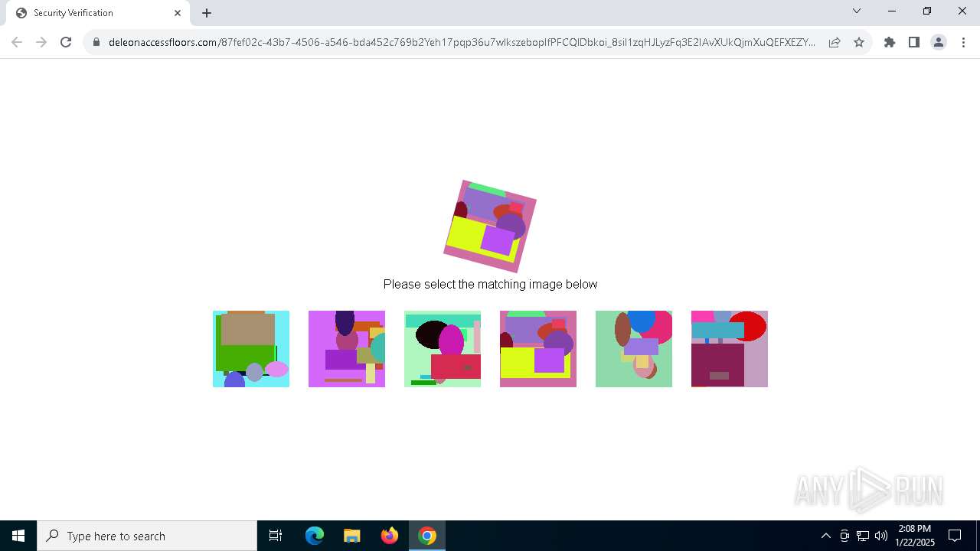980x551 pixels.
Task: Share this page using the share icon
Action: (835, 42)
